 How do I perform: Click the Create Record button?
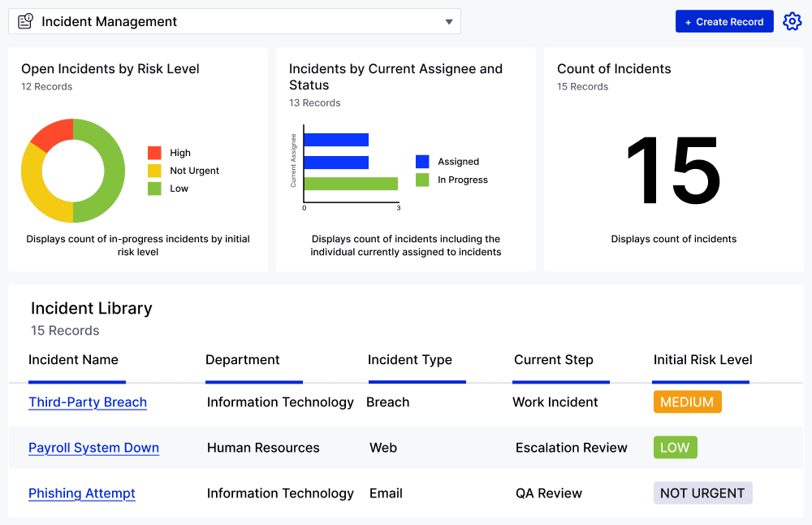(724, 21)
